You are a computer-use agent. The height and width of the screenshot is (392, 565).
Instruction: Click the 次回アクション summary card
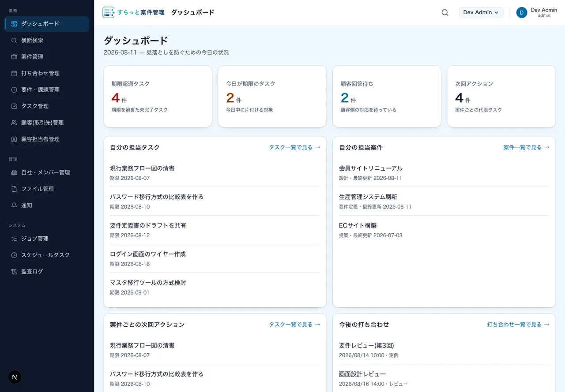coord(501,97)
